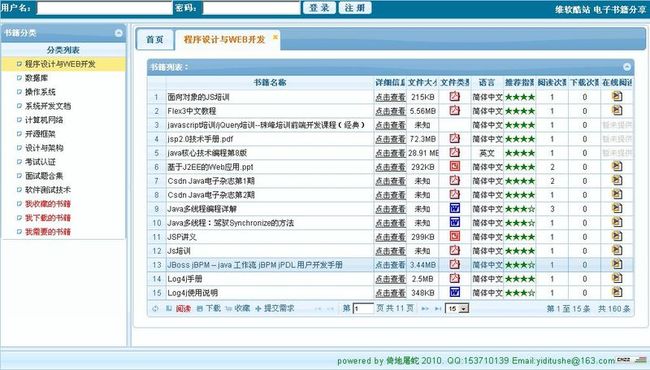Screen dimensions: 650x370
Task: Jump to the last page arrow
Action: [x=438, y=309]
